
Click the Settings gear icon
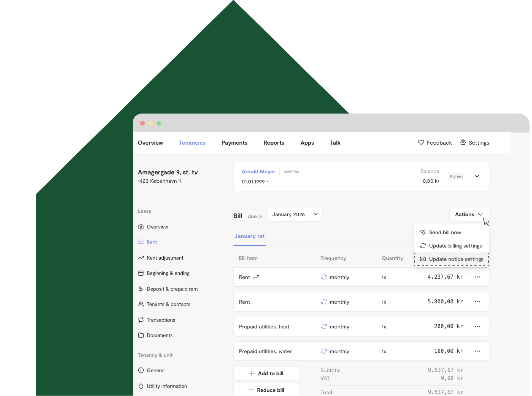click(463, 142)
